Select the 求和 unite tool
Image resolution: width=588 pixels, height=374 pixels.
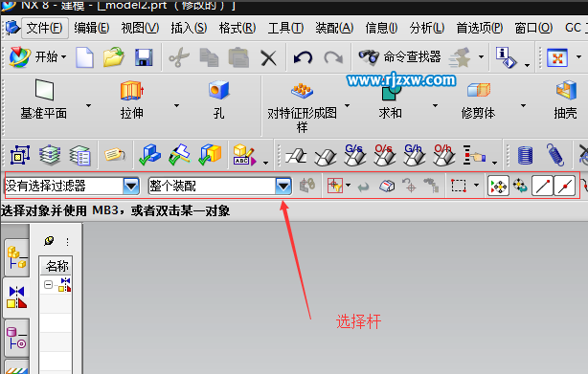[390, 101]
